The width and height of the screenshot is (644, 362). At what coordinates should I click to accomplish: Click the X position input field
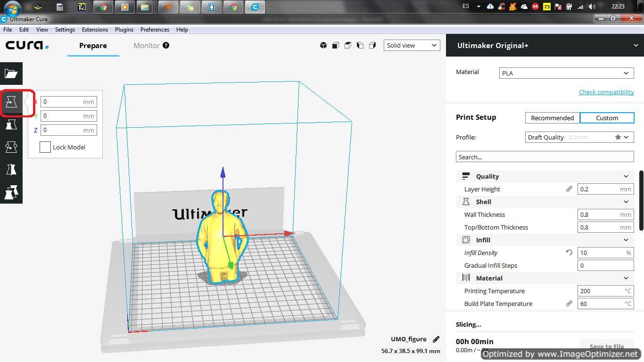(68, 102)
